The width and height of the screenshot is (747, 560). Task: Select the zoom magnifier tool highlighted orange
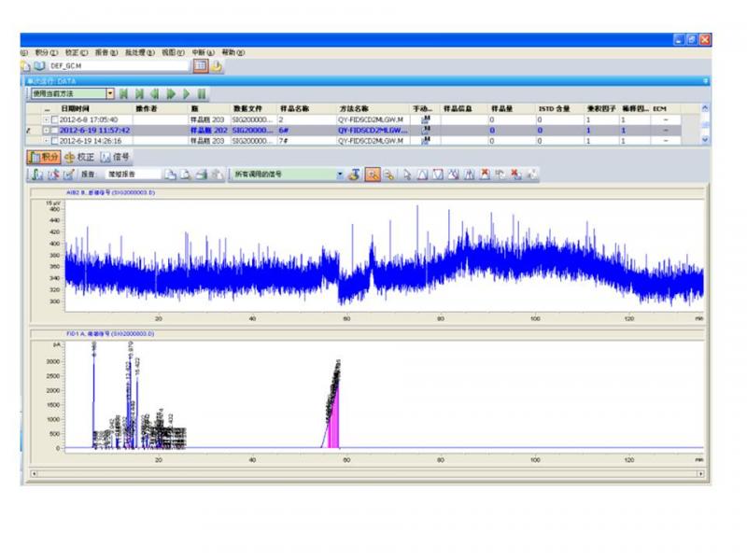click(372, 174)
